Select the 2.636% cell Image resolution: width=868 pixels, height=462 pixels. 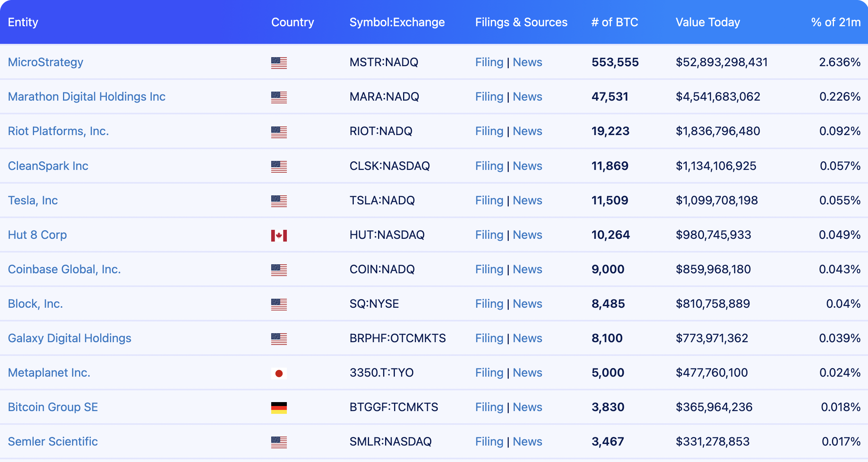[840, 62]
